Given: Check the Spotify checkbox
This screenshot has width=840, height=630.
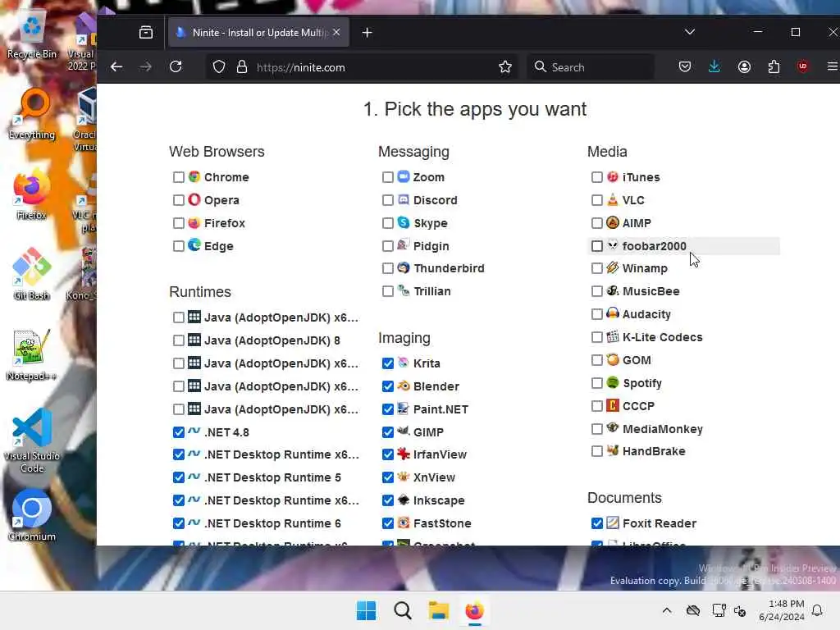Looking at the screenshot, I should (x=597, y=383).
